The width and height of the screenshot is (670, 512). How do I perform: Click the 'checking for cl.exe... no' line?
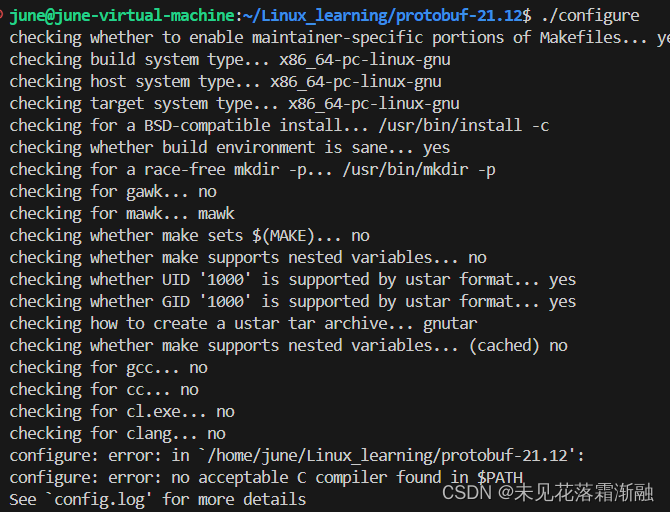(122, 412)
